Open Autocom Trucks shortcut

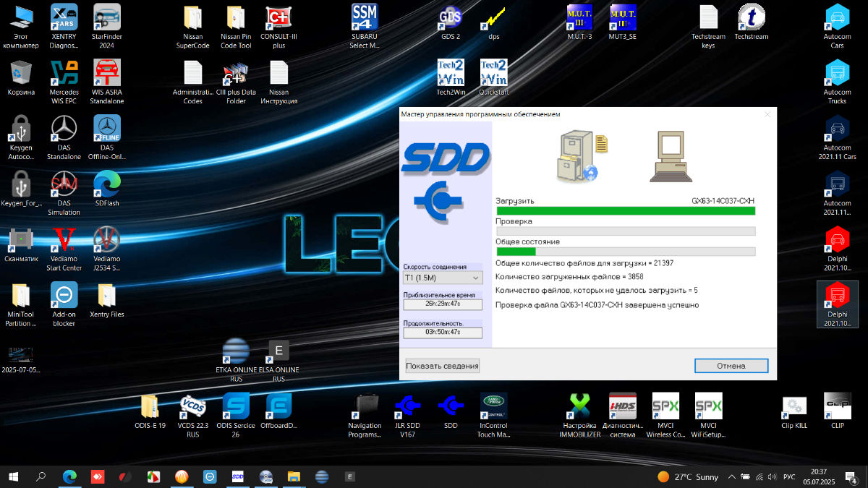tap(837, 81)
